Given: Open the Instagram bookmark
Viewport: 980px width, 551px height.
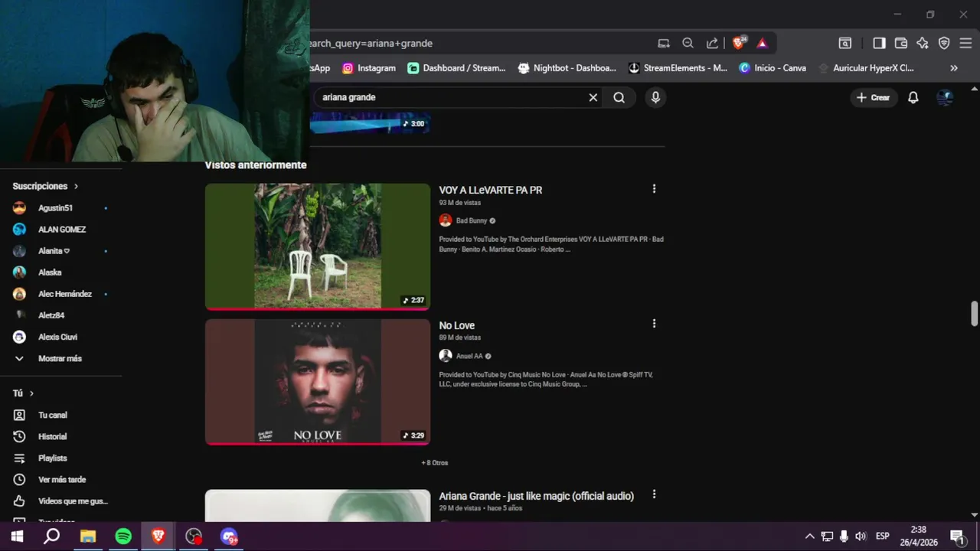Looking at the screenshot, I should point(369,68).
